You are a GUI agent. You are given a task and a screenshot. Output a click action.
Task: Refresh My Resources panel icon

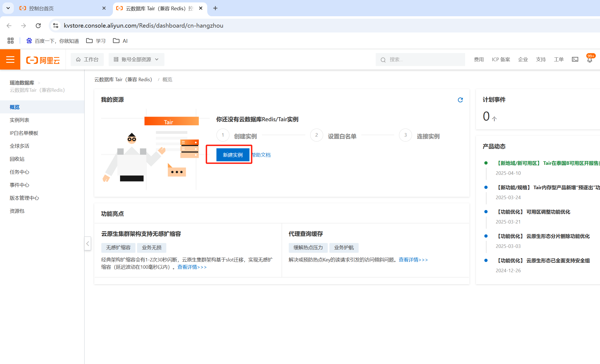pyautogui.click(x=460, y=100)
